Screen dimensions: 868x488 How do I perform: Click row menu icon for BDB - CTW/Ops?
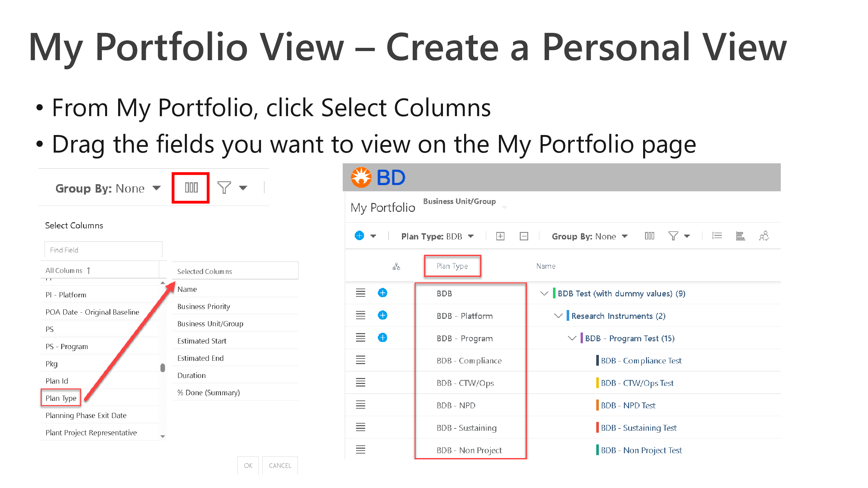coord(361,382)
